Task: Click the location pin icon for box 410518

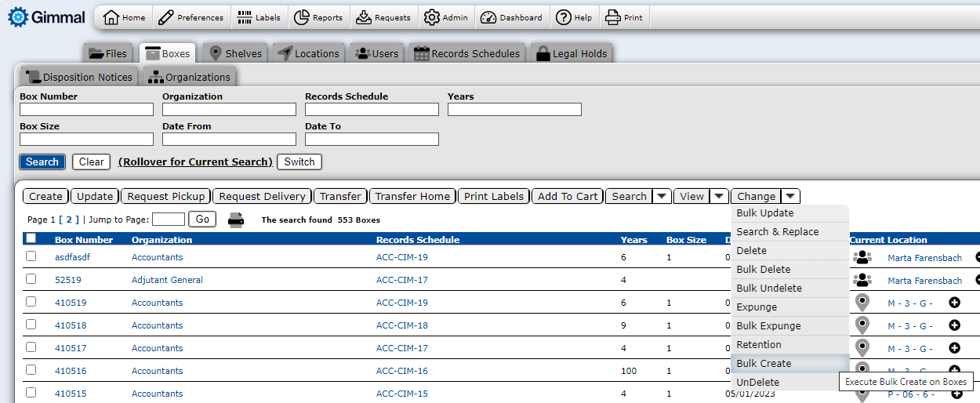Action: pyautogui.click(x=862, y=325)
